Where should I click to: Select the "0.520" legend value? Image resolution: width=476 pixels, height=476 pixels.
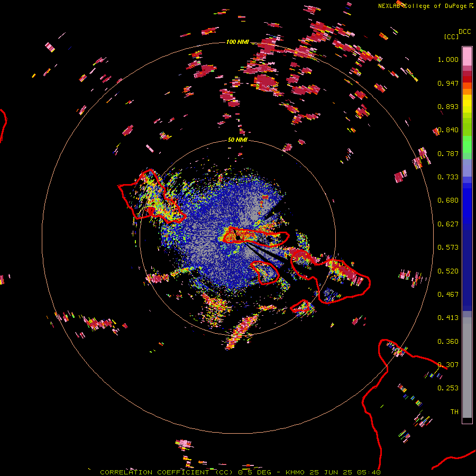(448, 271)
